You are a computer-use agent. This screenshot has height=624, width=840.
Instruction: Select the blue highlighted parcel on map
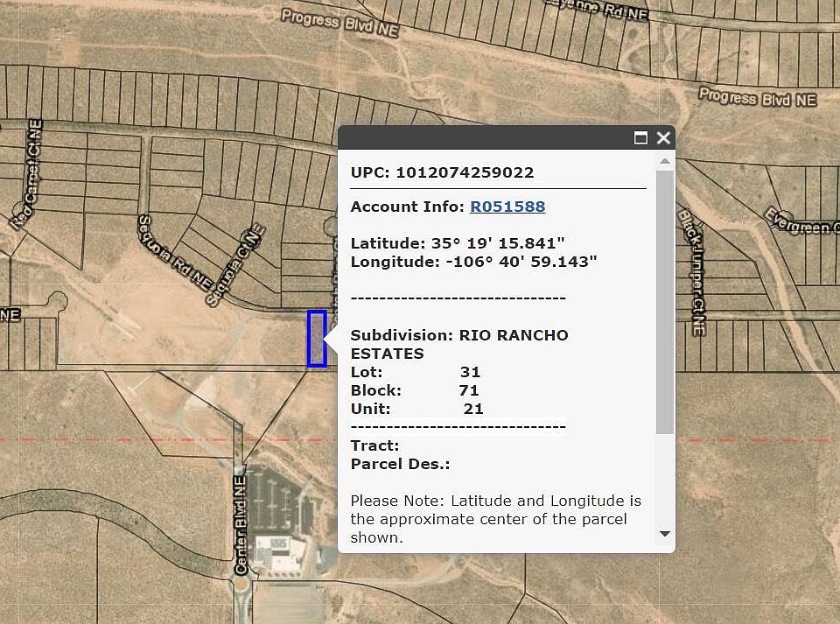tap(317, 338)
